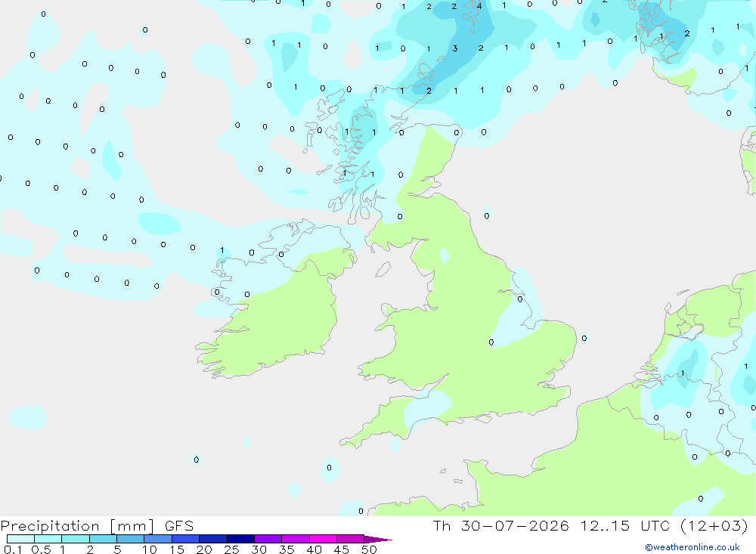Click the 45–50 mm legend swatch

tap(351, 539)
